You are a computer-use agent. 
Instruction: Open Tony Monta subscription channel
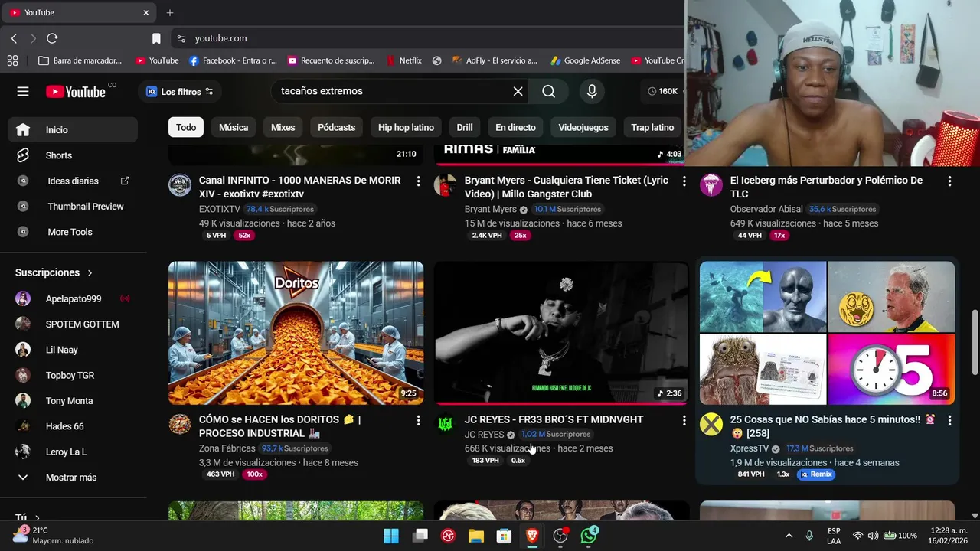[73, 401]
